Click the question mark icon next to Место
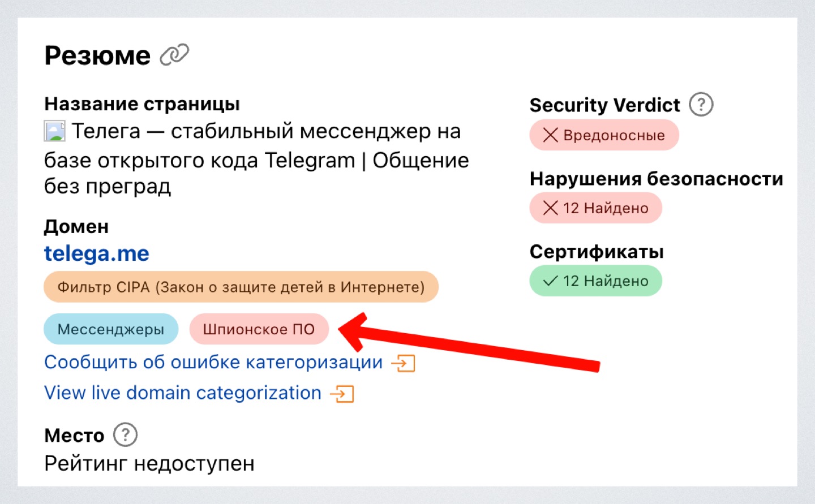This screenshot has height=504, width=815. click(x=126, y=434)
